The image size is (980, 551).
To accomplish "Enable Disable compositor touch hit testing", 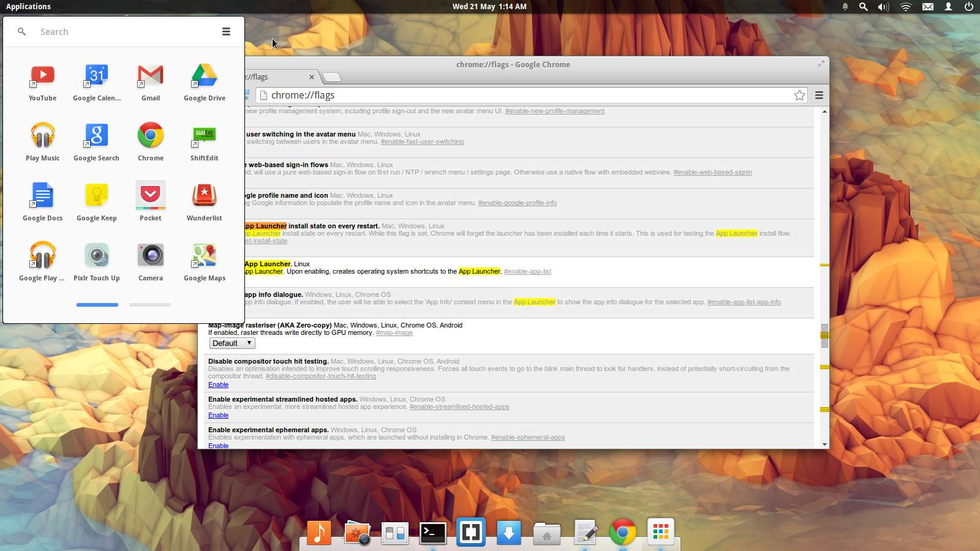I will [218, 384].
